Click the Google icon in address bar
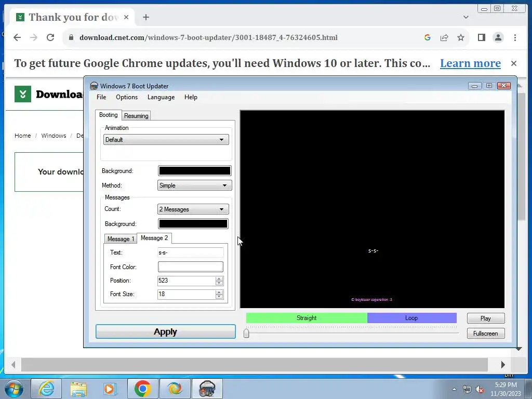This screenshot has width=532, height=399. (x=428, y=37)
